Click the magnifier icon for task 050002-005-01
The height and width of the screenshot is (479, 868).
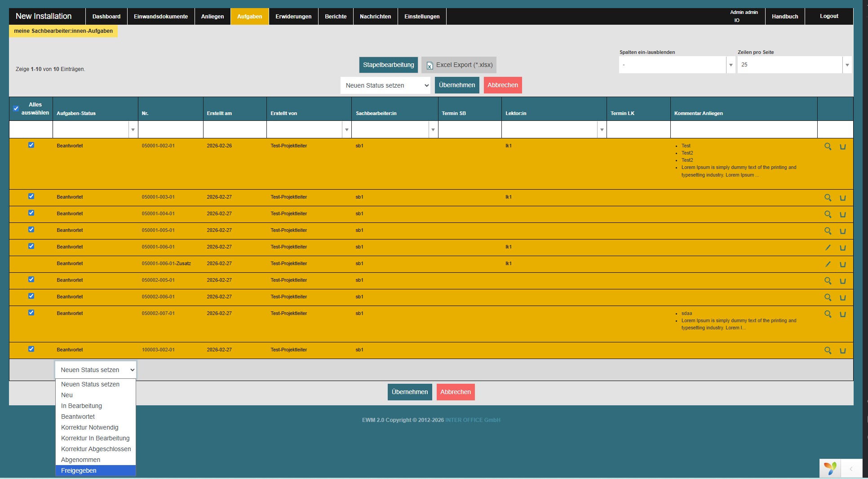pyautogui.click(x=828, y=281)
